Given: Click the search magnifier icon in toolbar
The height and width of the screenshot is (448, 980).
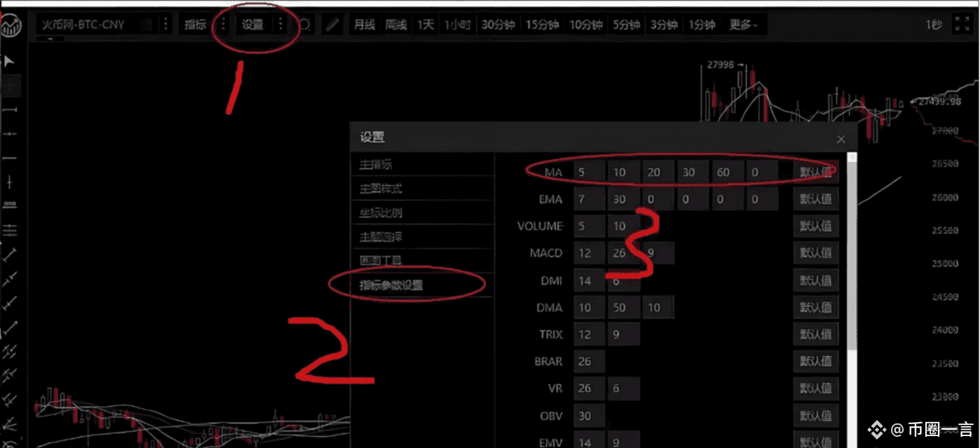Looking at the screenshot, I should coord(305,25).
